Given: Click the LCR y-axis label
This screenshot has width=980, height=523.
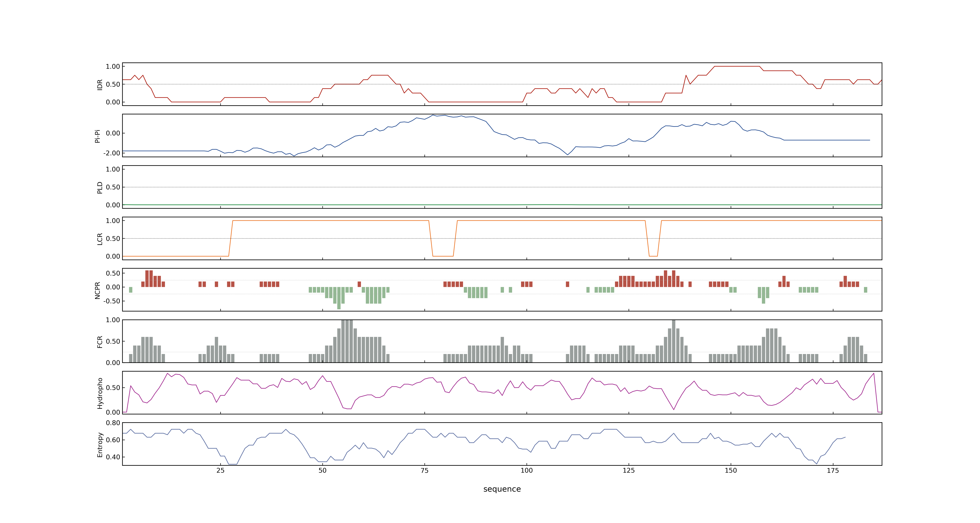Looking at the screenshot, I should (100, 239).
